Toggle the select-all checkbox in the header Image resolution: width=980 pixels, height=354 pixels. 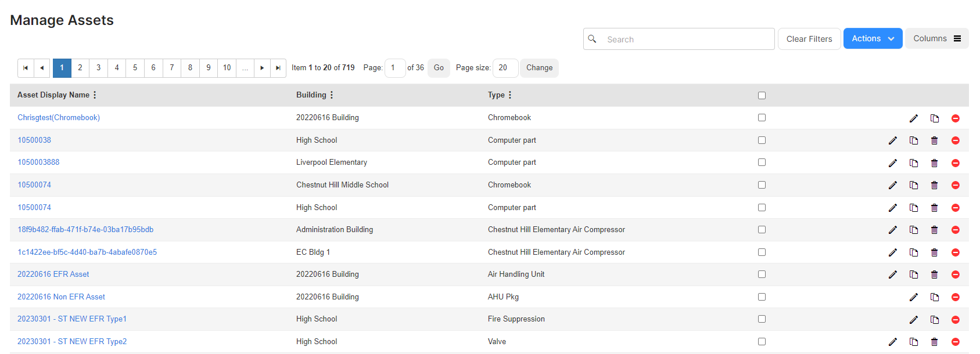point(762,95)
